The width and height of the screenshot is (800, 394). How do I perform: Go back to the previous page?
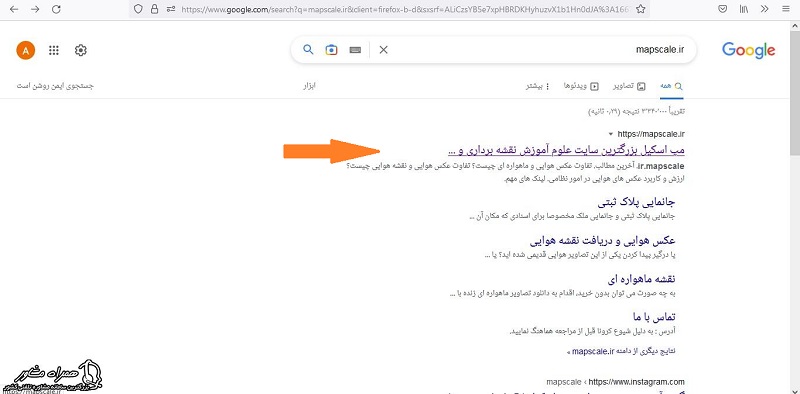tap(14, 9)
